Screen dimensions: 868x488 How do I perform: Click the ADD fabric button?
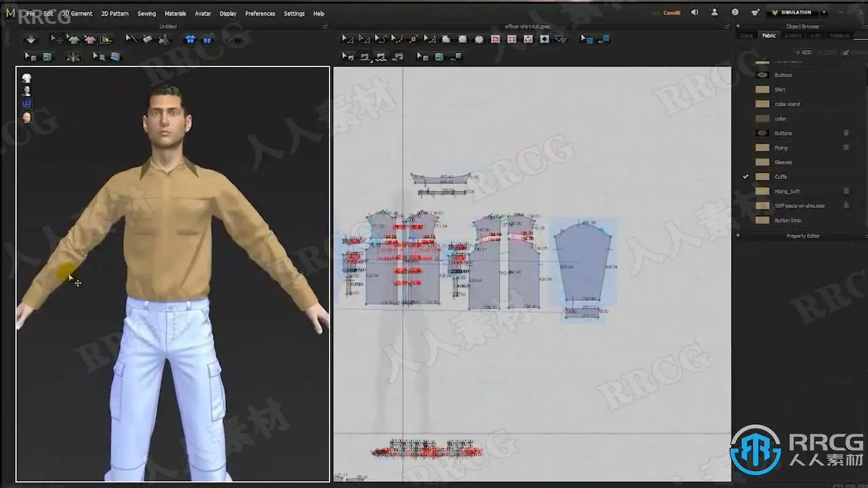[x=804, y=52]
